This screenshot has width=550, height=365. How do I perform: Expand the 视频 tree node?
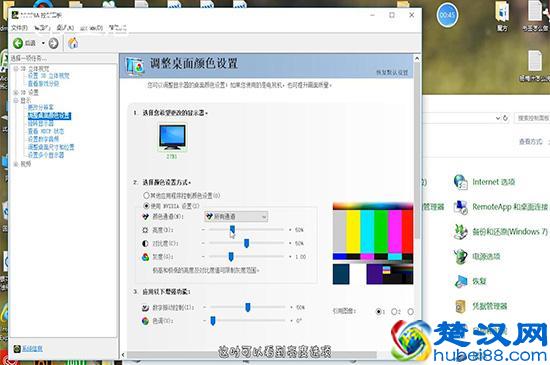tap(15, 164)
